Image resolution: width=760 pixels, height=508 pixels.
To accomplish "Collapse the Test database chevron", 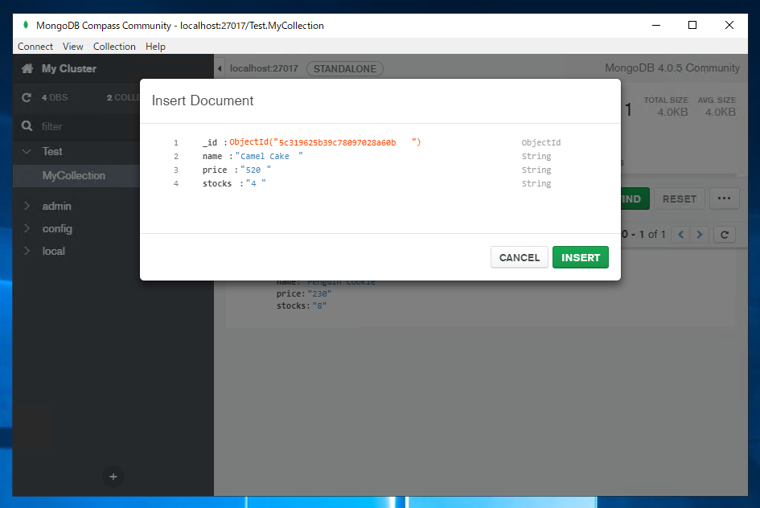I will 27,151.
